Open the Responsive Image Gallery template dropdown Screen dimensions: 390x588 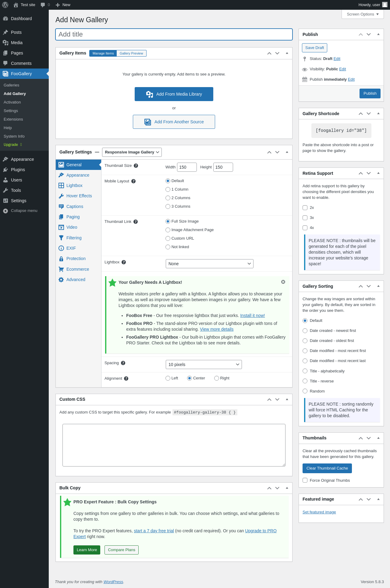(x=132, y=152)
